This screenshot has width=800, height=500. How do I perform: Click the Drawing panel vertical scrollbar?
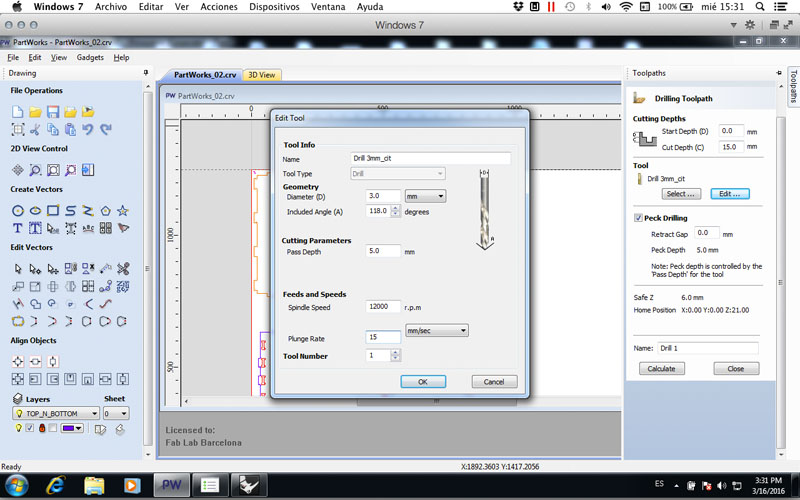click(148, 268)
